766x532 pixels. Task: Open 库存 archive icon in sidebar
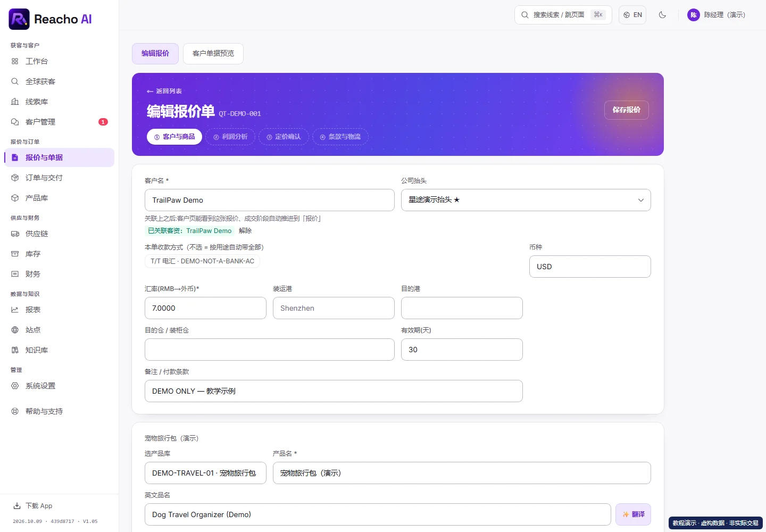click(x=15, y=254)
